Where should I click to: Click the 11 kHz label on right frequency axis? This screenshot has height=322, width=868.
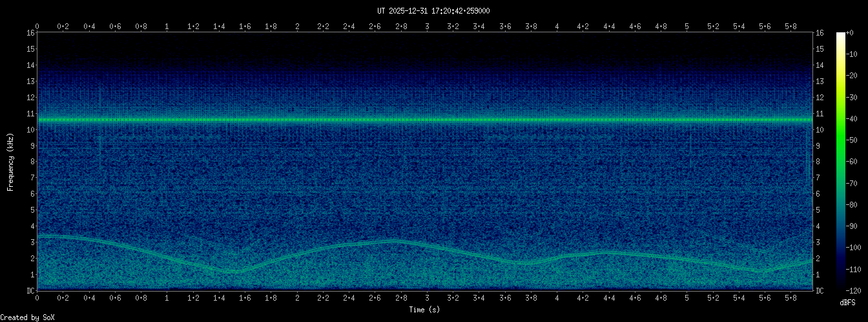pyautogui.click(x=820, y=113)
